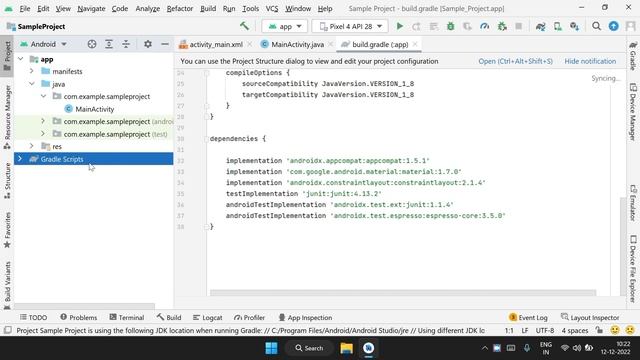
Task: Open the project panel settings gear
Action: click(148, 44)
